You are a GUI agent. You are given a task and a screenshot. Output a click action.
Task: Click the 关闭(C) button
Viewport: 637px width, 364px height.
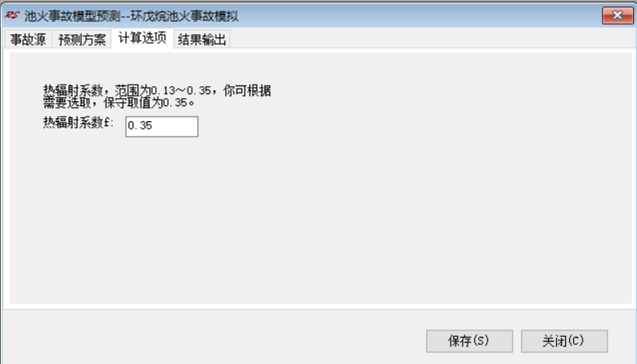[x=564, y=341]
